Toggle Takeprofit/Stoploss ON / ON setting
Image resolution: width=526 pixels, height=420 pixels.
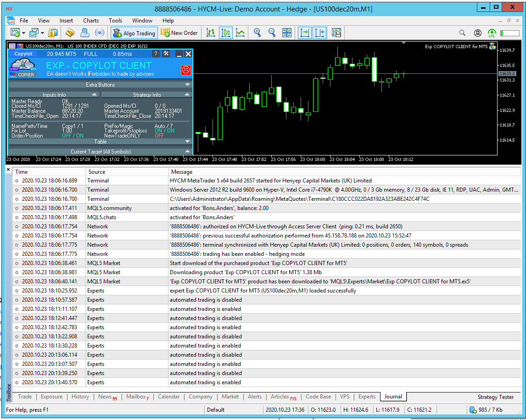pyautogui.click(x=164, y=131)
